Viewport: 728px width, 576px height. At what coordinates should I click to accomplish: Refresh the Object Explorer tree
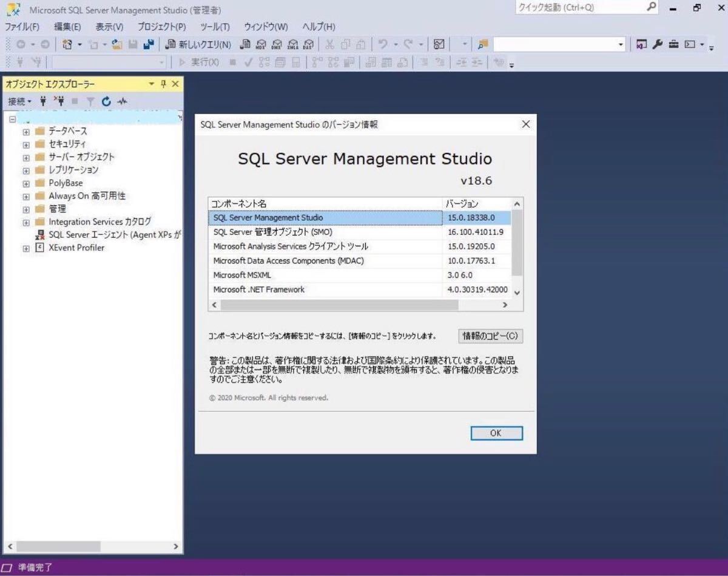pos(107,101)
